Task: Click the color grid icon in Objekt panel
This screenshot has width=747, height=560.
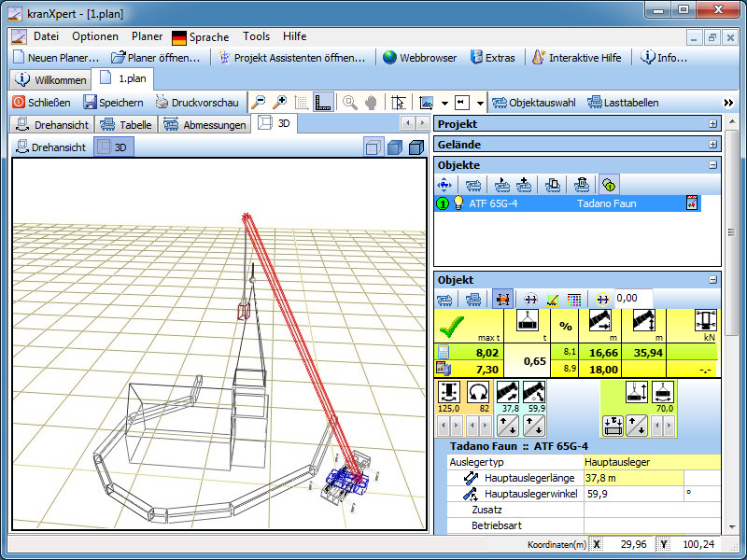Action: click(574, 299)
